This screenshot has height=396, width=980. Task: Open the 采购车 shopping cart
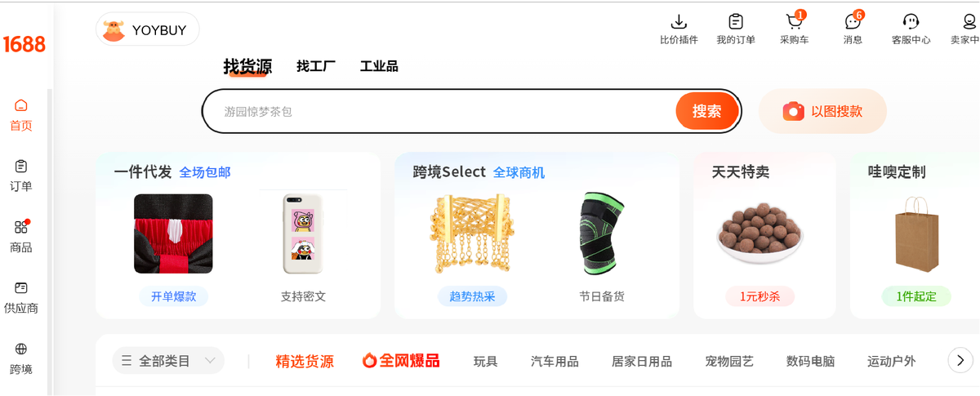[x=794, y=22]
